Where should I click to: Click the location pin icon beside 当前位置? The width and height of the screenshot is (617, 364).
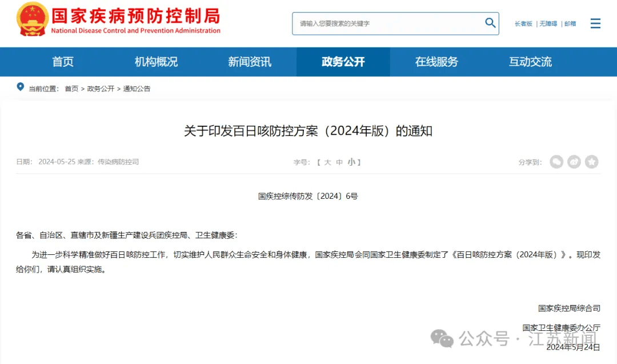(x=21, y=87)
